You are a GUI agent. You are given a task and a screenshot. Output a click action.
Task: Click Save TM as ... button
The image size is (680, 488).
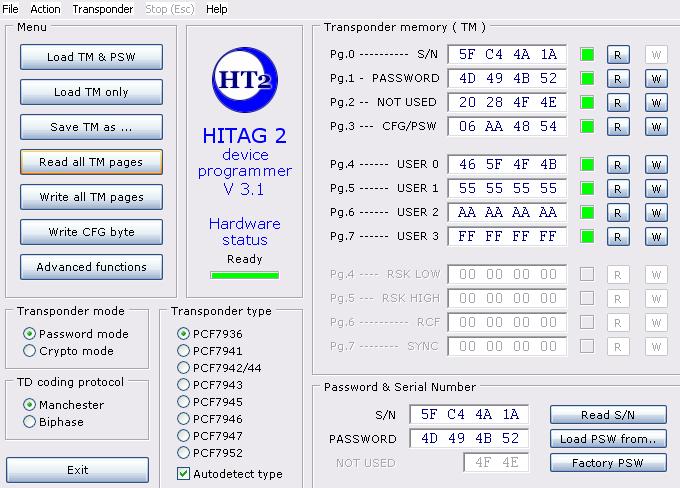point(91,127)
